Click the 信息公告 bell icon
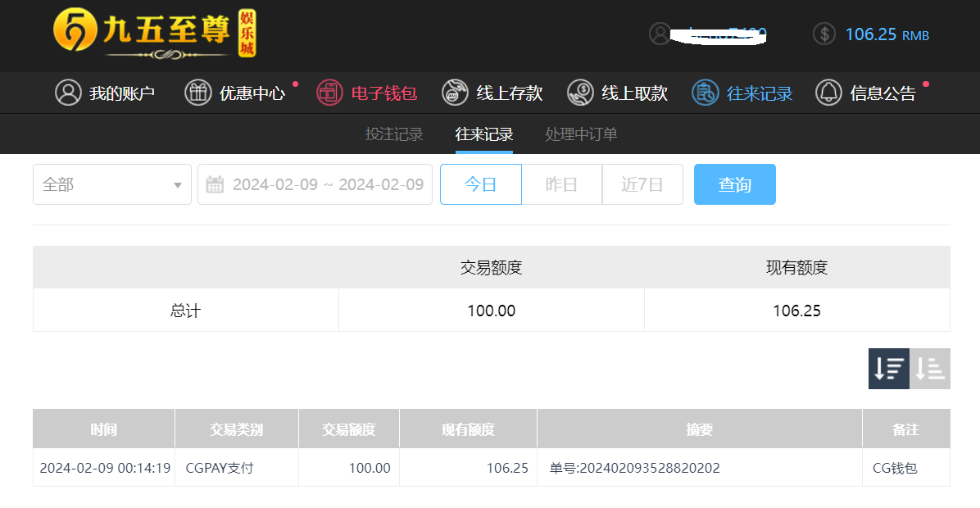The image size is (980, 508). coord(828,93)
